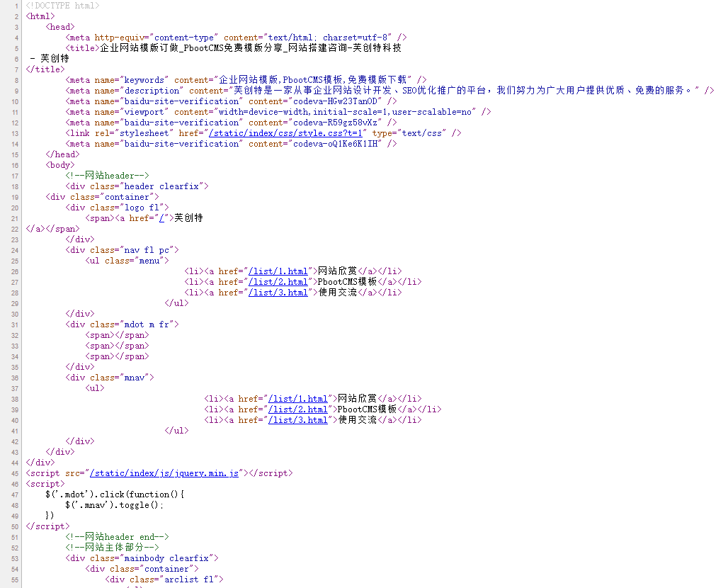Viewport: 728px width, 588px height.
Task: Select the keywords meta content 企业网站模版
Action: pos(249,80)
